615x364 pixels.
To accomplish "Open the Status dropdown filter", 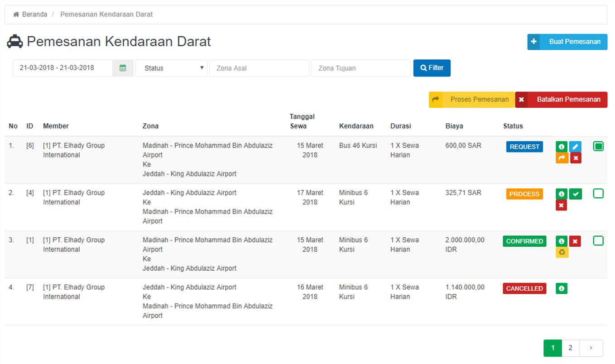I will (171, 68).
